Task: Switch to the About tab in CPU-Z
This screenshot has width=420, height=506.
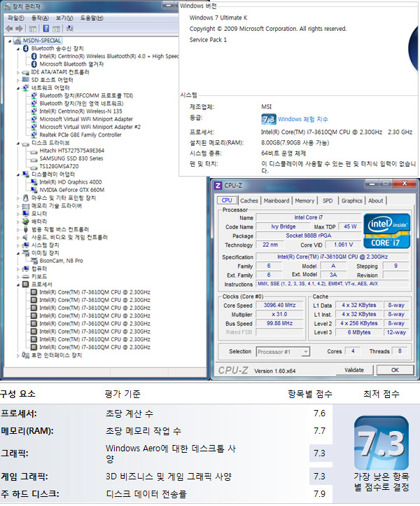Action: pos(375,200)
